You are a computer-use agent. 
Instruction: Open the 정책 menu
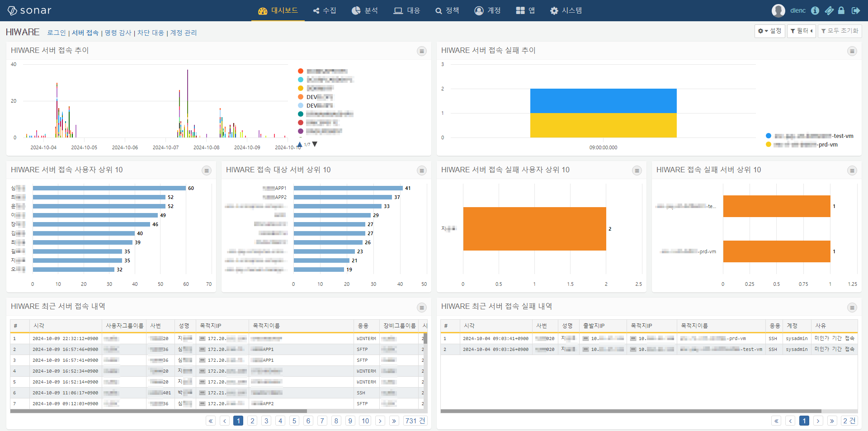[x=448, y=10]
